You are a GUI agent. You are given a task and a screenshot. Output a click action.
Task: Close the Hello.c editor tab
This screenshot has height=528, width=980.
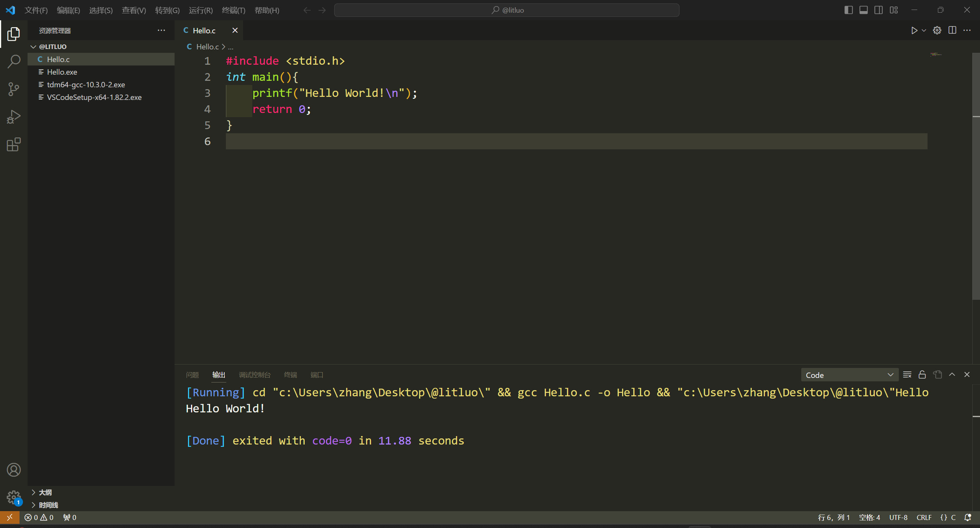tap(235, 30)
